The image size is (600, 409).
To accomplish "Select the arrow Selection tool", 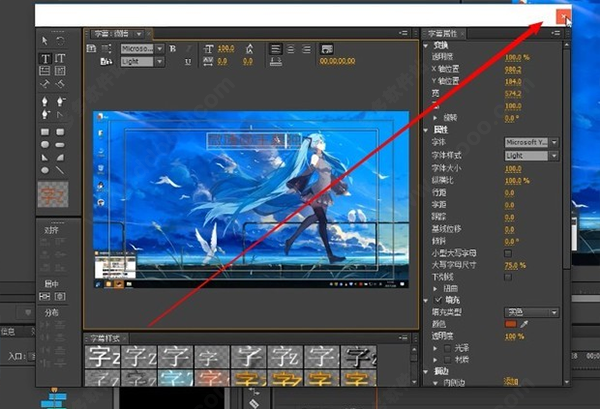I will pos(45,41).
